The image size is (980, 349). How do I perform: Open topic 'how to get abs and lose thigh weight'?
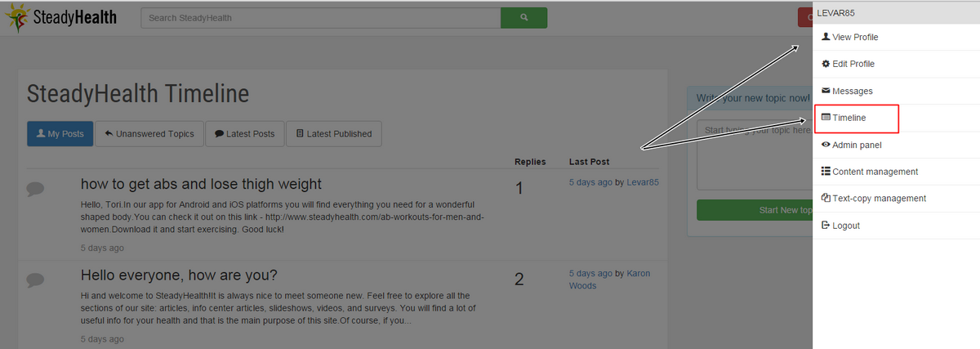201,184
